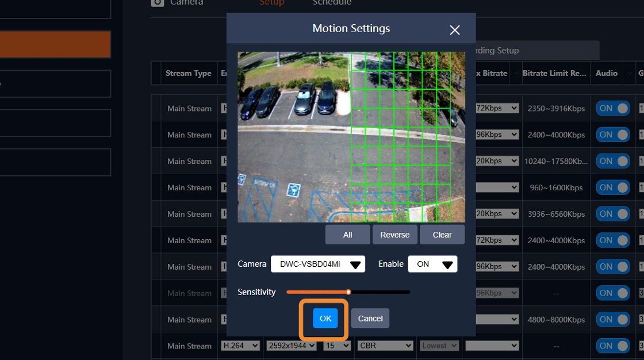644x360 pixels.
Task: Open bitrate dropdown in 960~1600Kbps row
Action: click(x=497, y=187)
